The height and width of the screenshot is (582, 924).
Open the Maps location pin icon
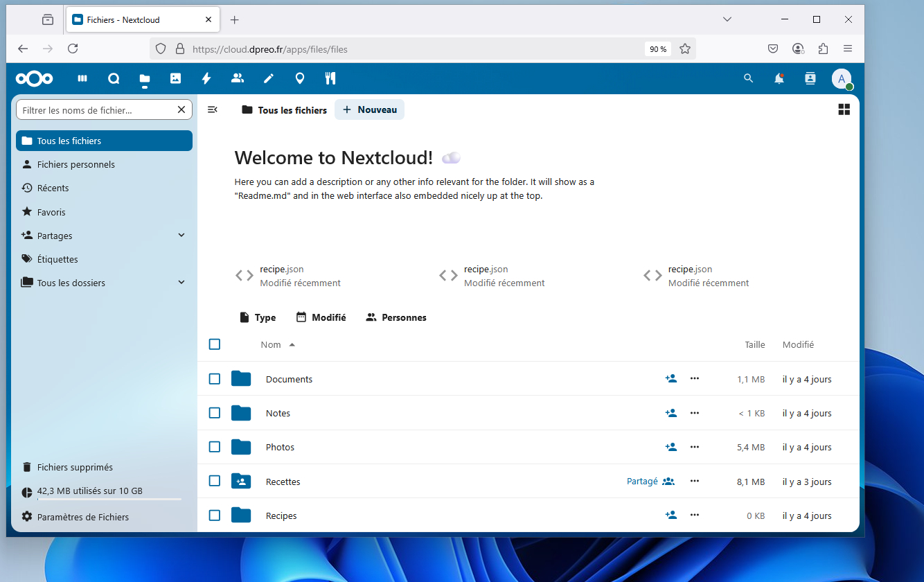(x=299, y=79)
